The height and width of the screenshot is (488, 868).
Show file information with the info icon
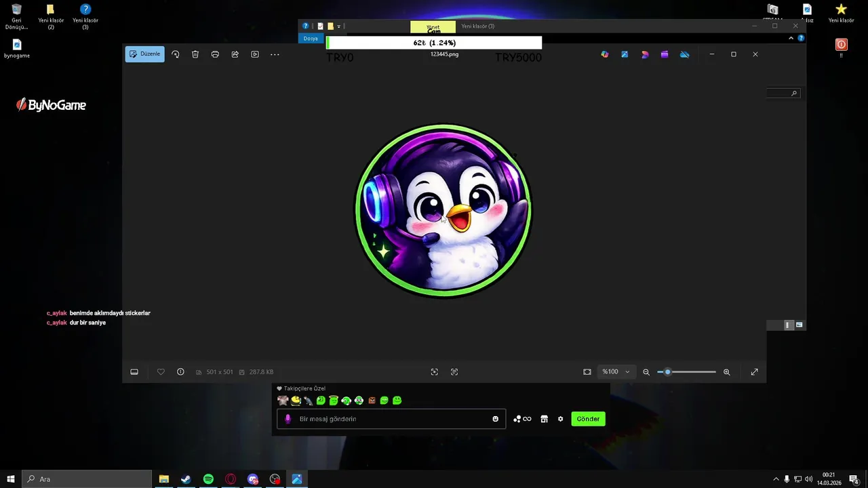click(x=180, y=372)
